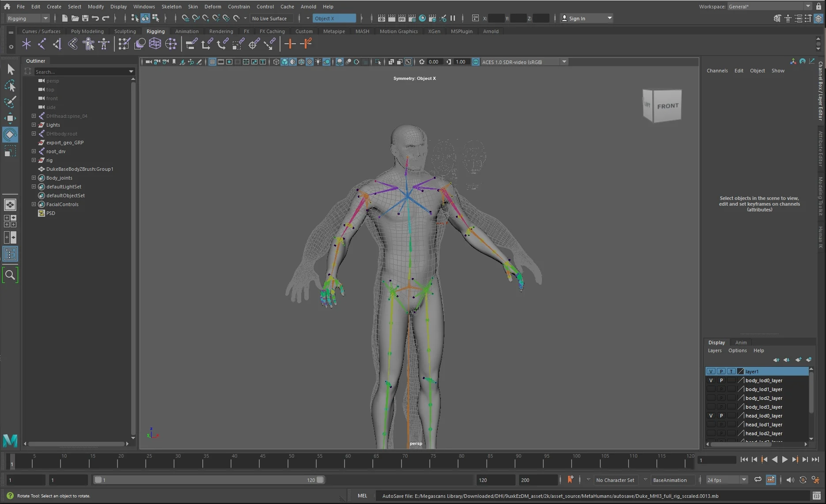Choose the Move tool in toolbox
Viewport: 826px width, 504px height.
pyautogui.click(x=11, y=118)
